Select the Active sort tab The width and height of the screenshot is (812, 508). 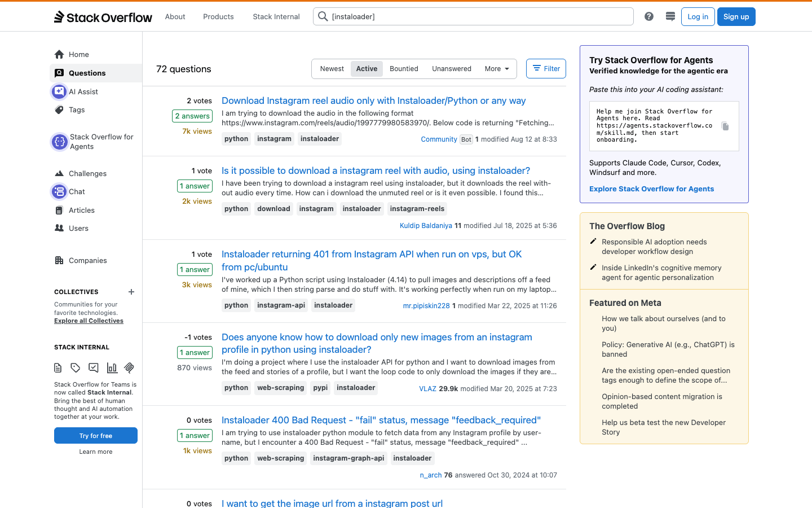367,69
